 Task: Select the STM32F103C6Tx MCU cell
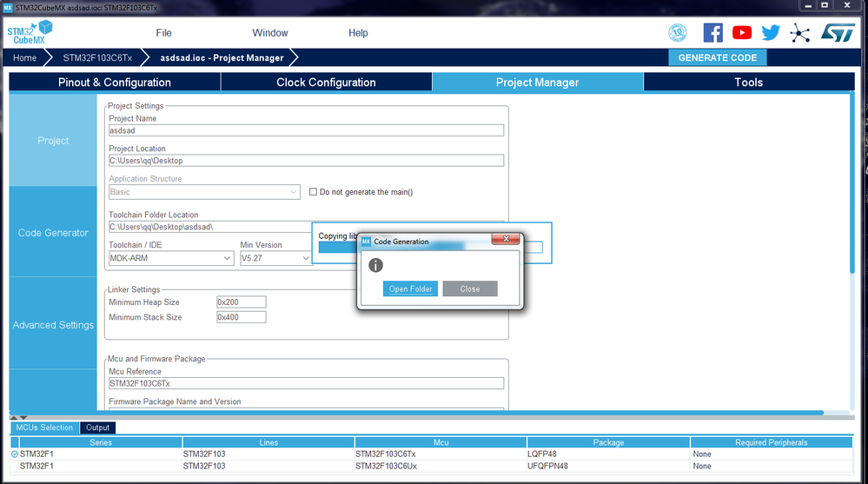(441, 454)
